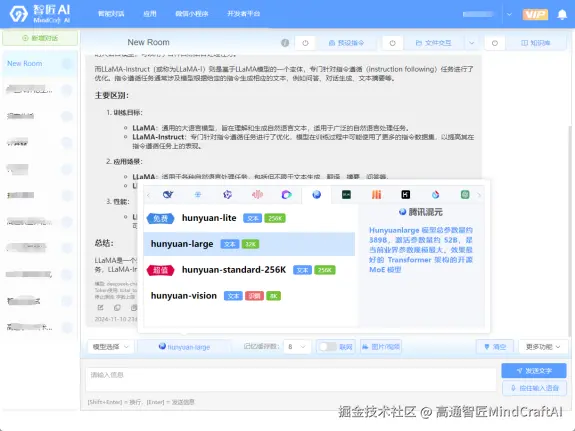Select the blue-red droplet provider icon
The height and width of the screenshot is (431, 575).
[435, 194]
